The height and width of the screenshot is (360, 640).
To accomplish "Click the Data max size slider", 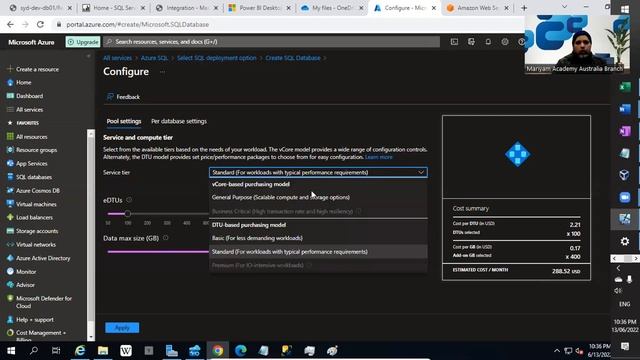I will pos(158,252).
